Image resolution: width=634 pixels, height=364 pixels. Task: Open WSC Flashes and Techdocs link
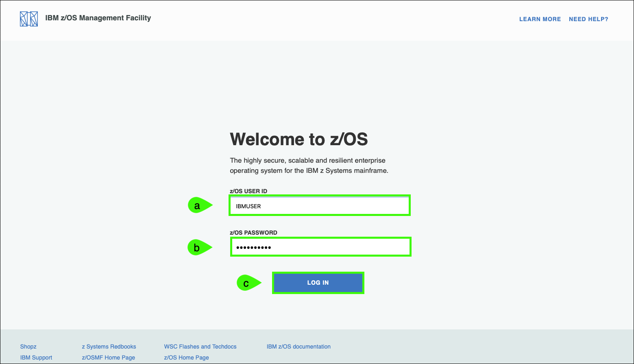click(x=200, y=347)
